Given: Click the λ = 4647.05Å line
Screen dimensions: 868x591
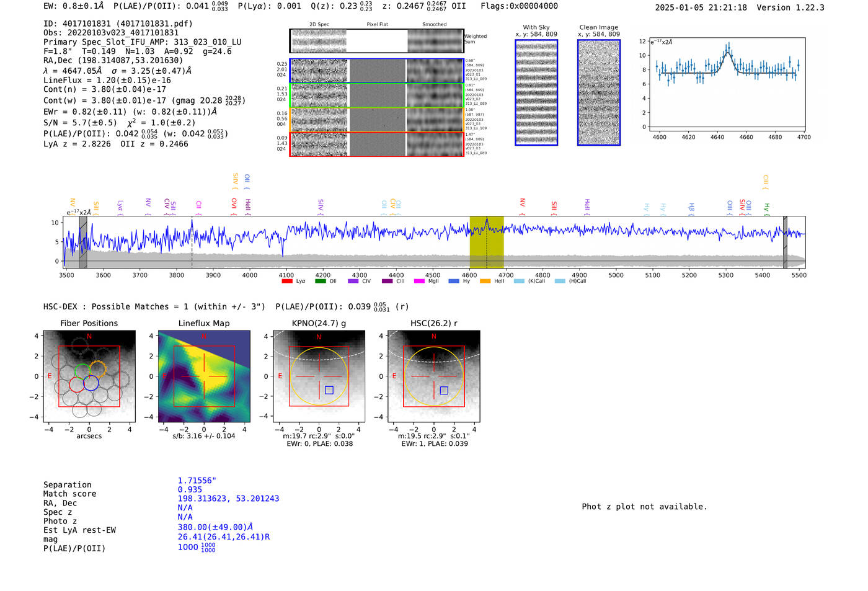Looking at the screenshot, I should coord(117,71).
